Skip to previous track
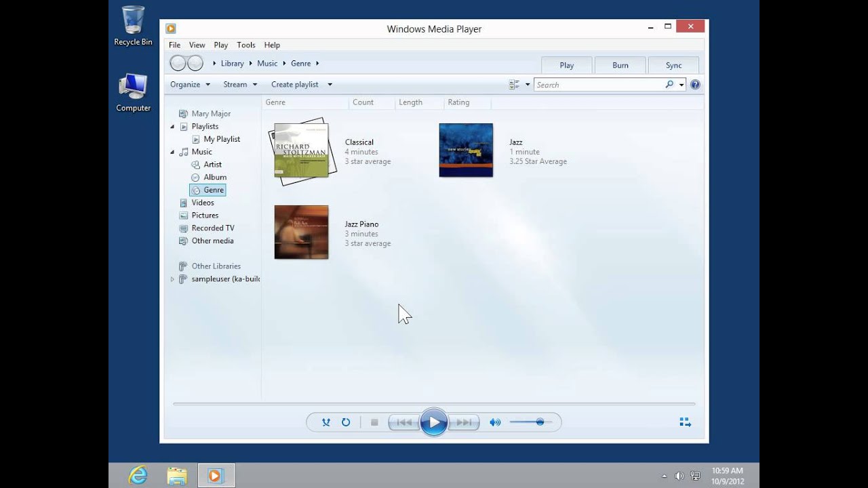Image resolution: width=868 pixels, height=488 pixels. 404,422
